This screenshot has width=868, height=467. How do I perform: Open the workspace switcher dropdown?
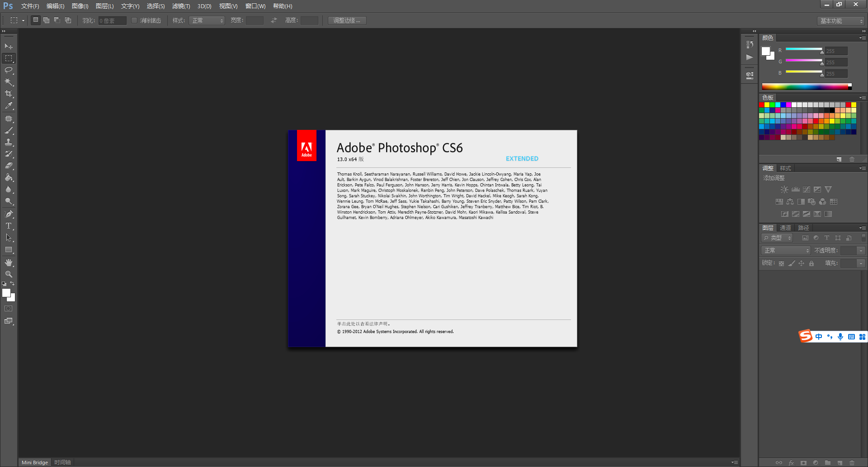point(841,21)
